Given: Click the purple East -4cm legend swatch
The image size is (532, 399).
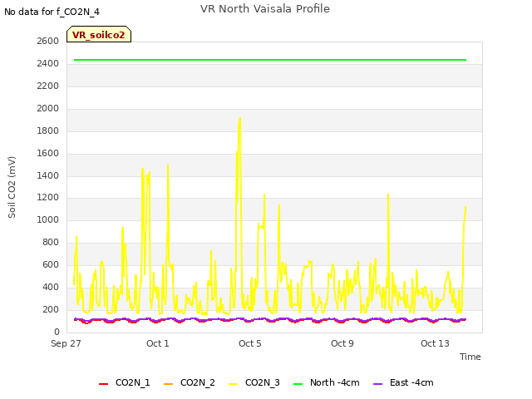Looking at the screenshot, I should pyautogui.click(x=377, y=384).
